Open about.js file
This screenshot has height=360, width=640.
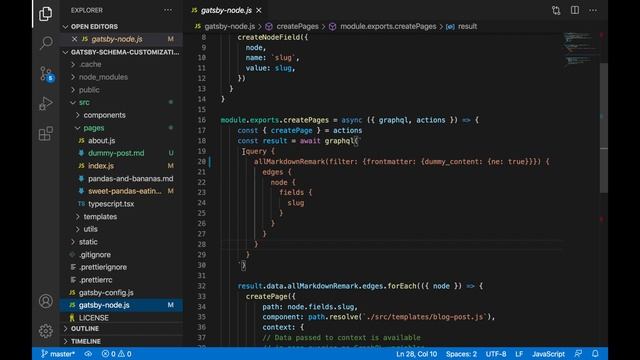121,140
